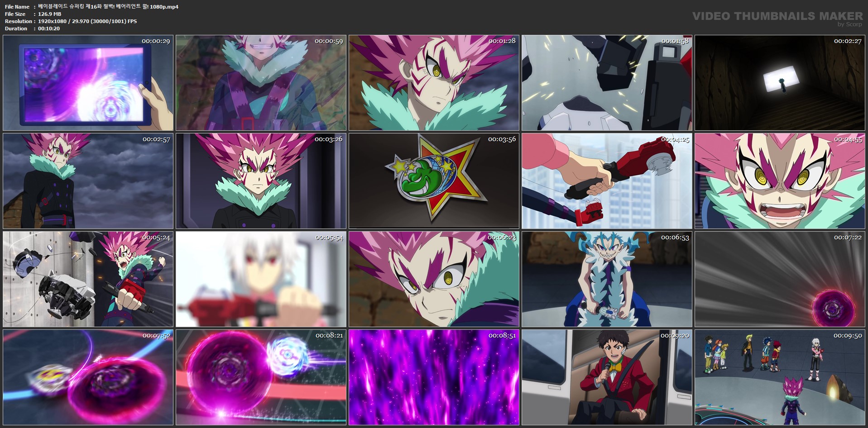The image size is (868, 428).
Task: Select the duration value 00:10:20
Action: tap(49, 29)
